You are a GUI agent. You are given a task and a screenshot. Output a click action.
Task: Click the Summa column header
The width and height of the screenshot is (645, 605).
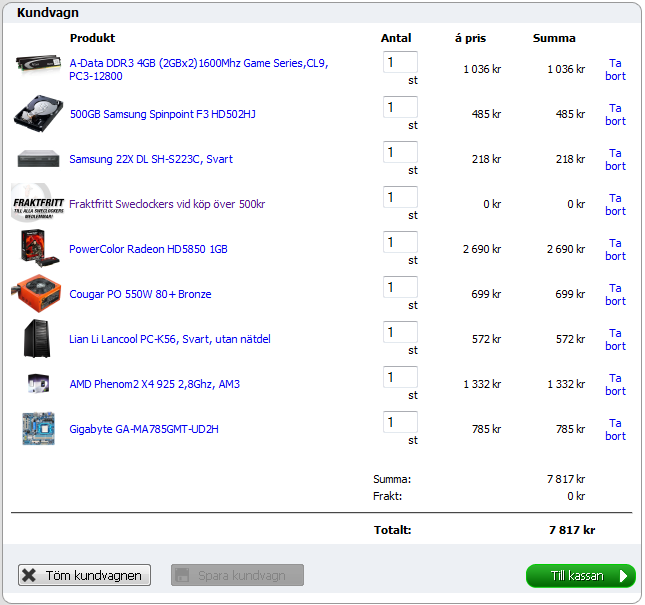click(554, 38)
